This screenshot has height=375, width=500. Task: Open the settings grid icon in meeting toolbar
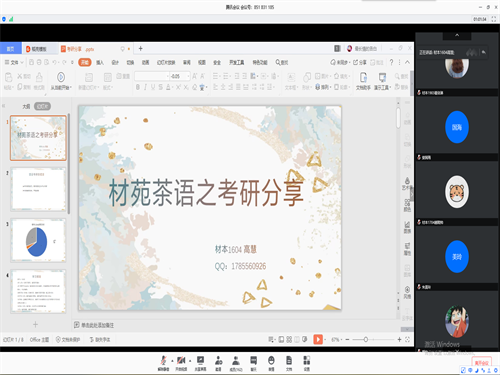(x=307, y=361)
